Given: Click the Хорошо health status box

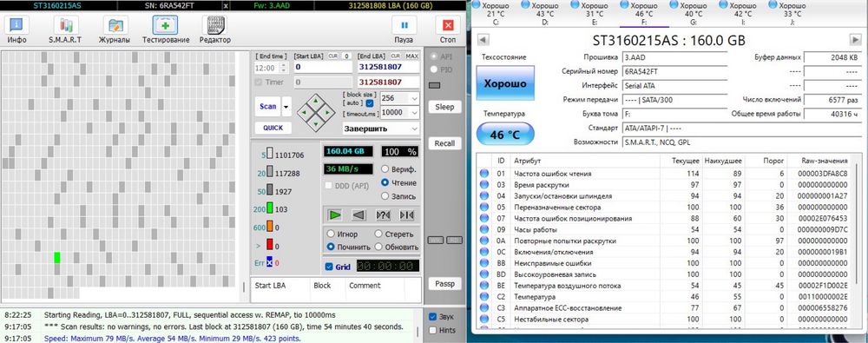Looking at the screenshot, I should 505,83.
